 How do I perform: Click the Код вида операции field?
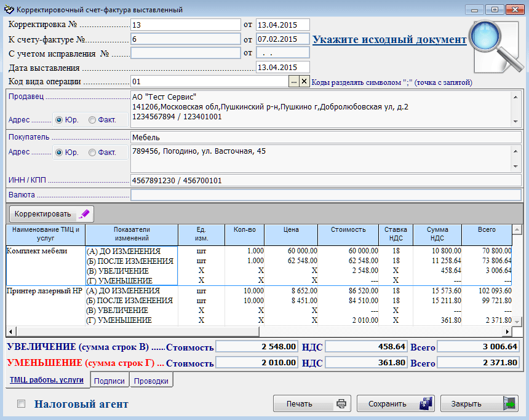pyautogui.click(x=210, y=81)
